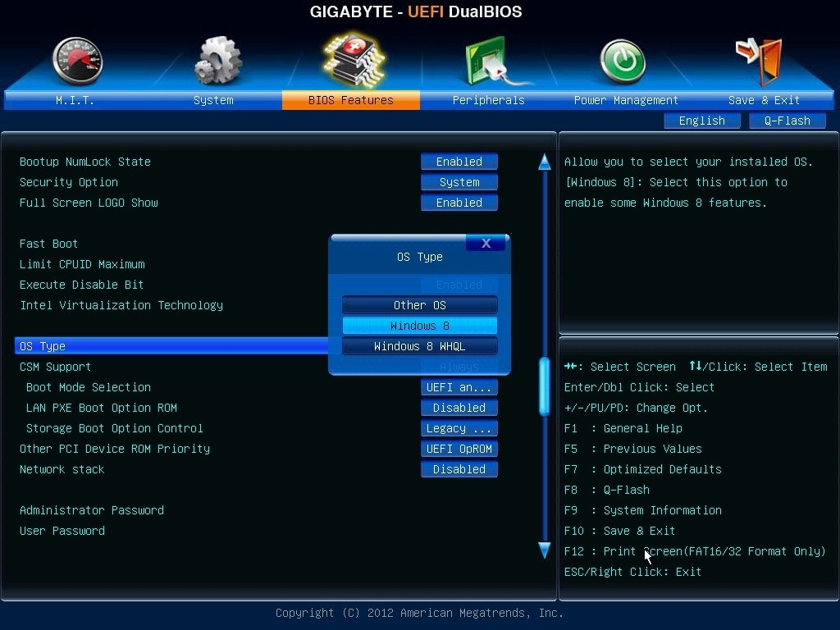This screenshot has height=630, width=840.
Task: Toggle Full Screen LOGO Show
Action: (459, 202)
